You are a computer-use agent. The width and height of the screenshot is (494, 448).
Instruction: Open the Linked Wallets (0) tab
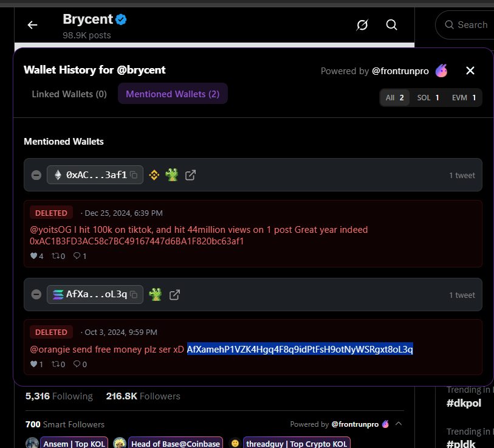tap(69, 94)
